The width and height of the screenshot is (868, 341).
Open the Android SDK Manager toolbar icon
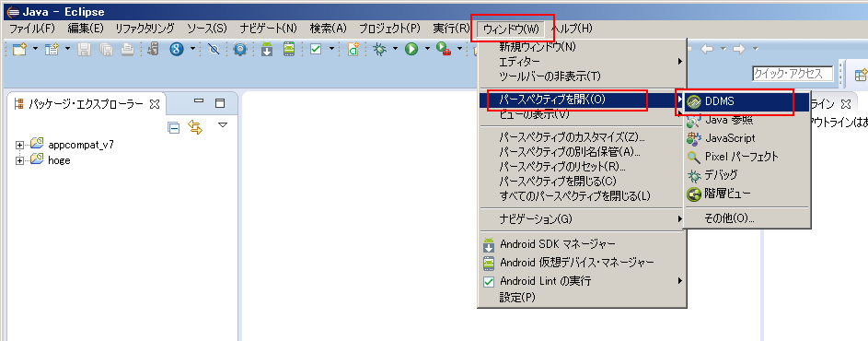267,50
